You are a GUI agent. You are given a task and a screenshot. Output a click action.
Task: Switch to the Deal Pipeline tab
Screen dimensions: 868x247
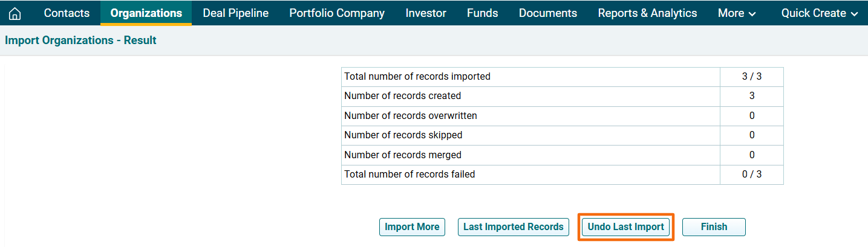coord(235,13)
